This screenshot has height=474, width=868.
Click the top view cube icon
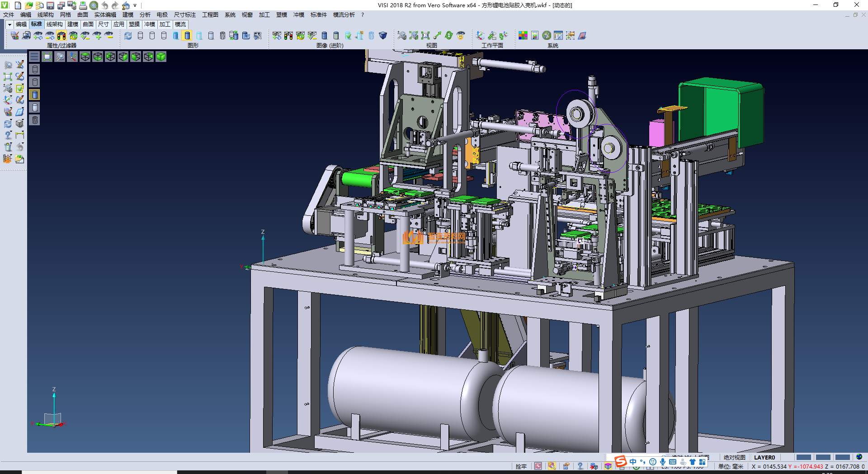pyautogui.click(x=85, y=57)
